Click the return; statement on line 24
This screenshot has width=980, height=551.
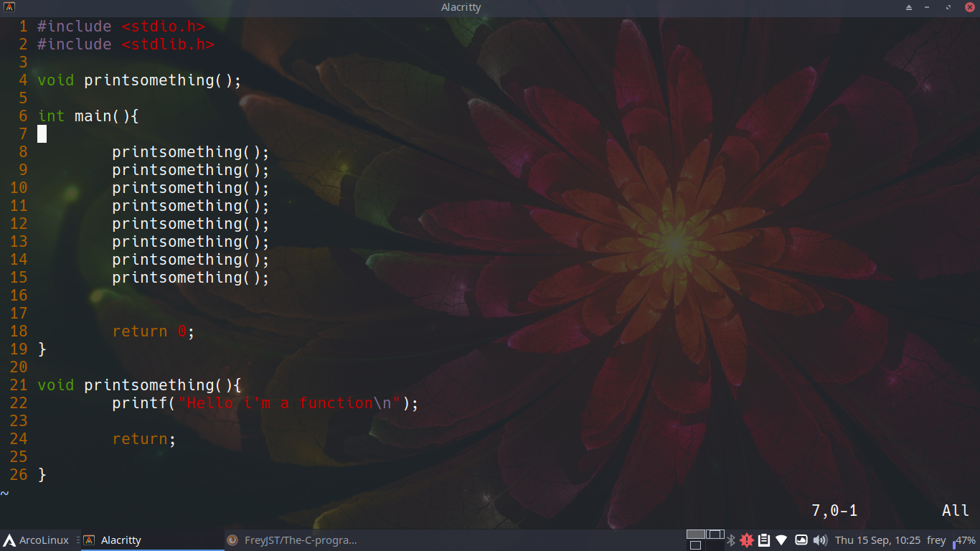[x=144, y=439]
